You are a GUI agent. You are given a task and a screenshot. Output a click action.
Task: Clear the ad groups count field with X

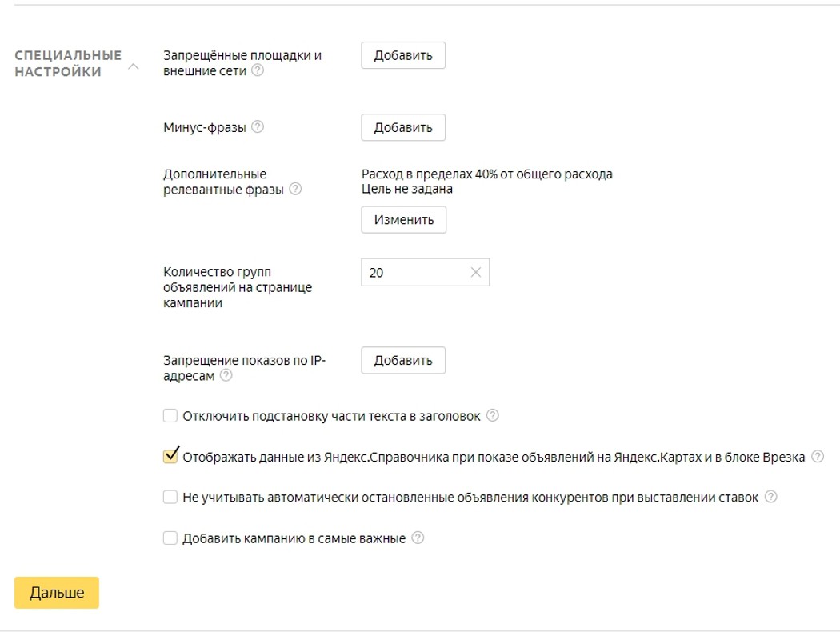[476, 272]
